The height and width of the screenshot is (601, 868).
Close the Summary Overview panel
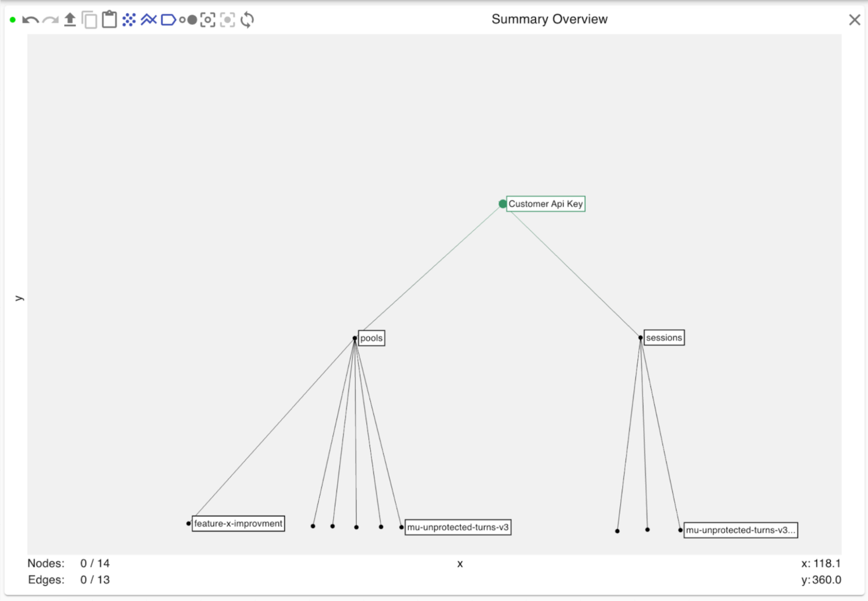[854, 20]
